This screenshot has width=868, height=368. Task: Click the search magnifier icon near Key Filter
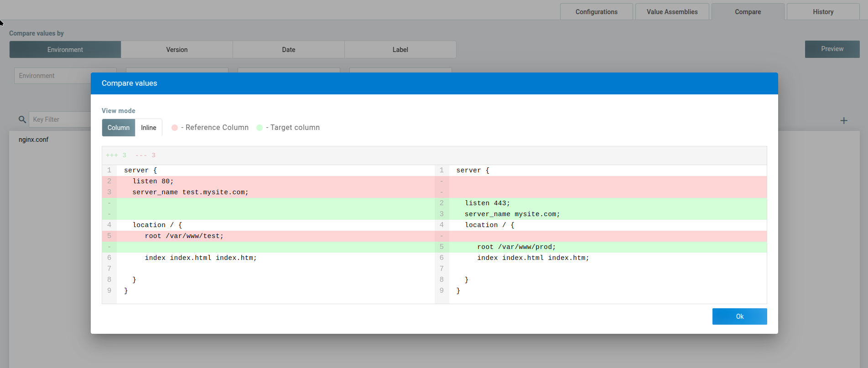coord(22,119)
